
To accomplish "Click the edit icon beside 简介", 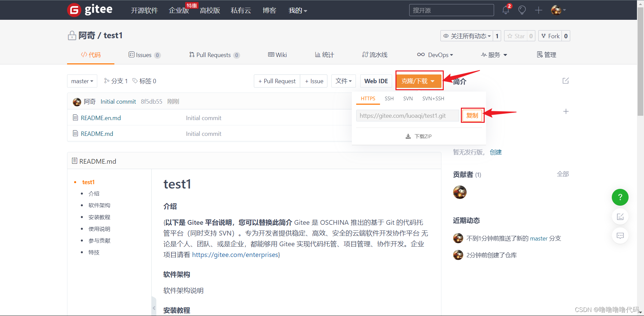I will tap(566, 81).
